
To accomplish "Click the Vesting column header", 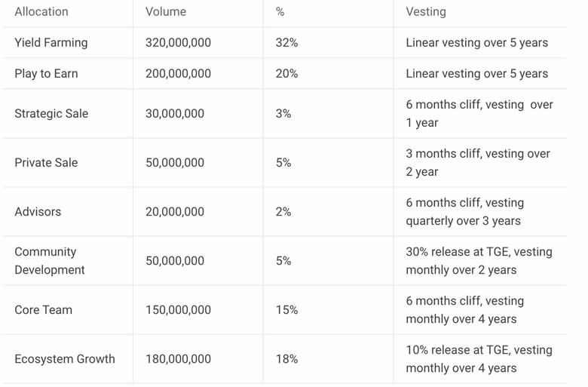I will coord(426,12).
